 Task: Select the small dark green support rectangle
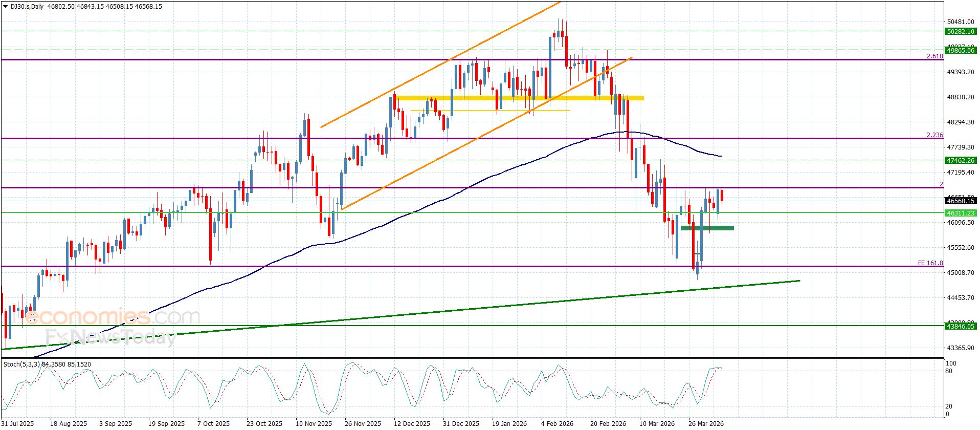(x=707, y=228)
